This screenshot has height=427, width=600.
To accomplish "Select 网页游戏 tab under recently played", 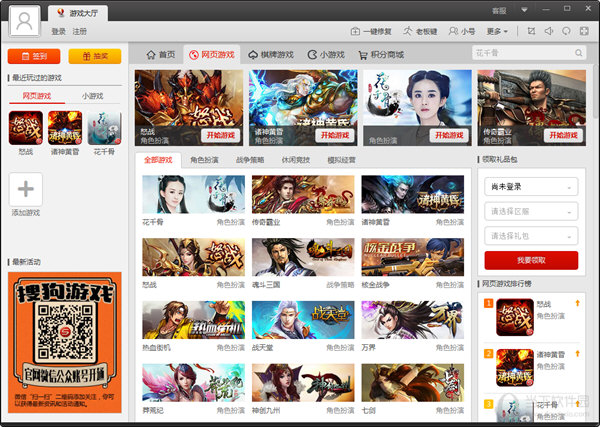I will click(x=37, y=96).
